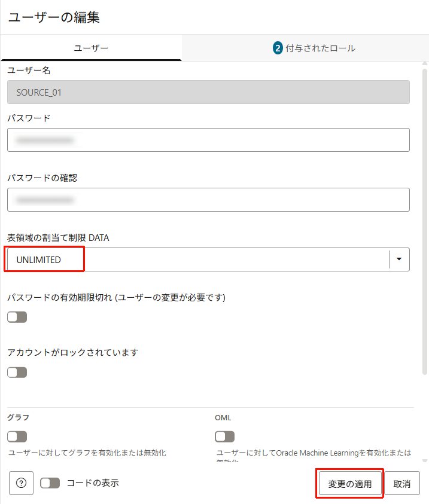Switch to the ユーザー tab
Image resolution: width=429 pixels, height=504 pixels.
(x=92, y=48)
